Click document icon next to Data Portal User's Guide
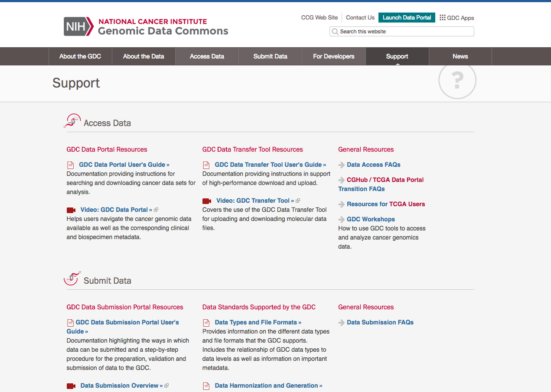This screenshot has width=551, height=392. pos(71,165)
